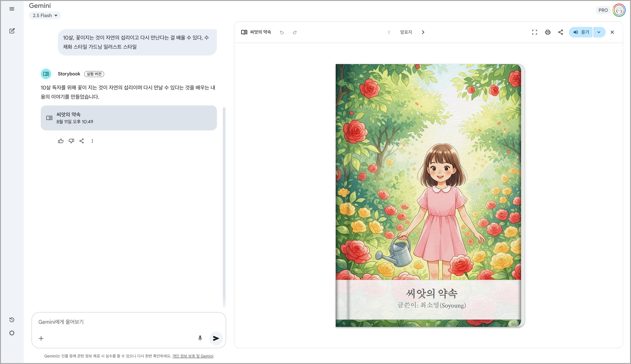Viewport: 631px width, 364px height.
Task: Go to next storybook page
Action: pos(423,32)
